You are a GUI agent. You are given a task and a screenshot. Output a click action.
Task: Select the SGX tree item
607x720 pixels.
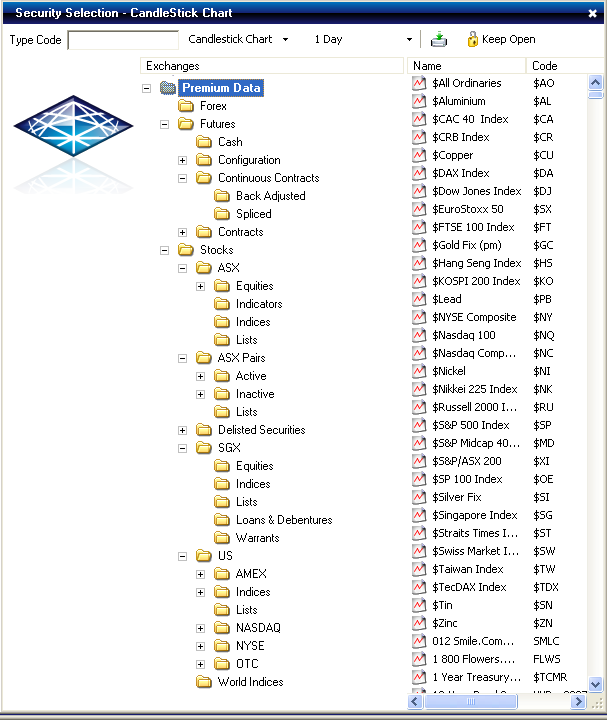point(229,448)
